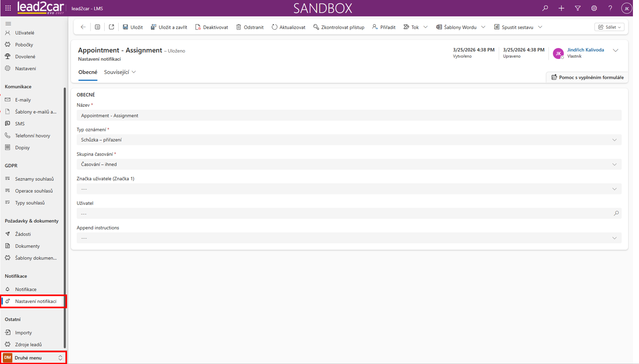Open the Skupina časování dropdown
This screenshot has height=364, width=639.
pyautogui.click(x=349, y=164)
